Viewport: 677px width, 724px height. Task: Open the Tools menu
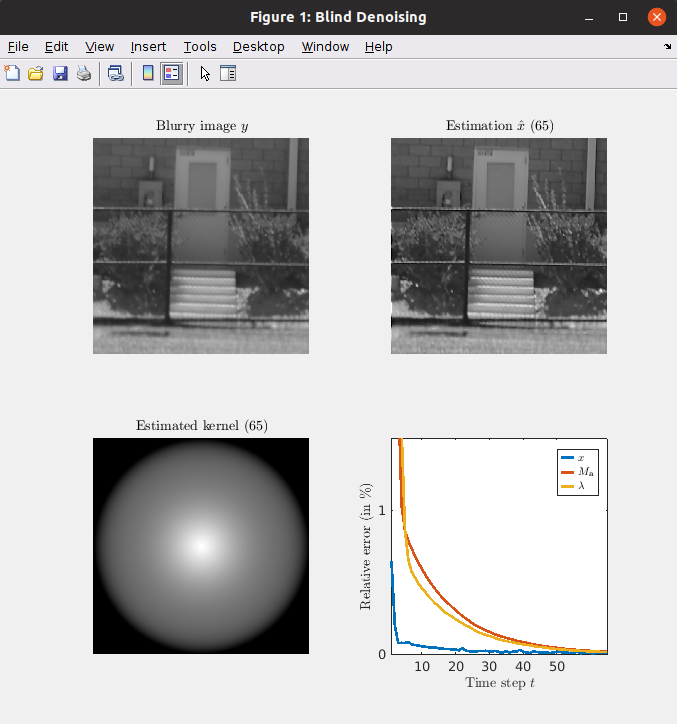(x=200, y=47)
